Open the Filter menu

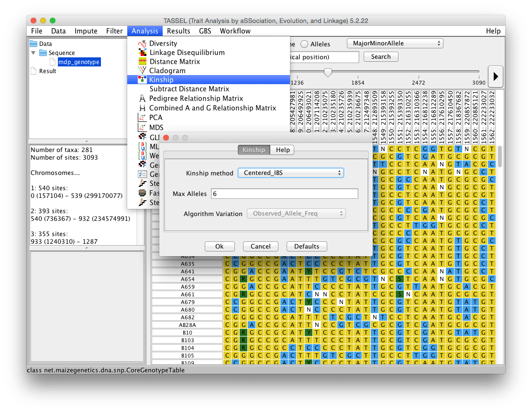114,31
